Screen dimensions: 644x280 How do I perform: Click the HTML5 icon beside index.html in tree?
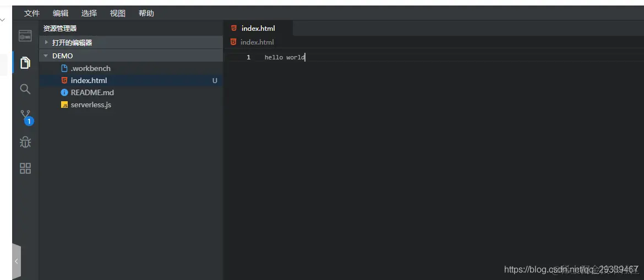[64, 80]
